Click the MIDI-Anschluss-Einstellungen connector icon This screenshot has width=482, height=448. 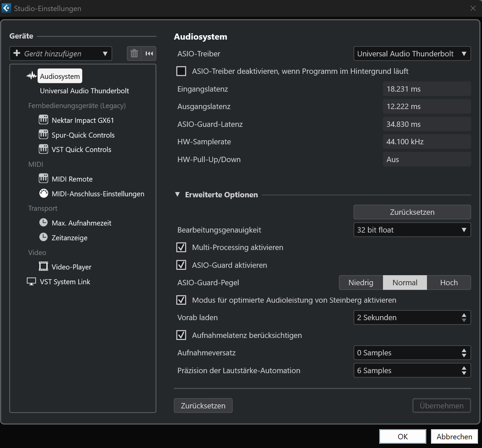tap(44, 193)
